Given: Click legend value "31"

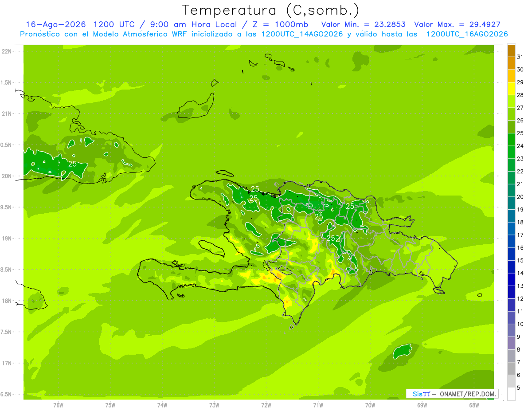Looking at the screenshot, I should (x=520, y=57).
